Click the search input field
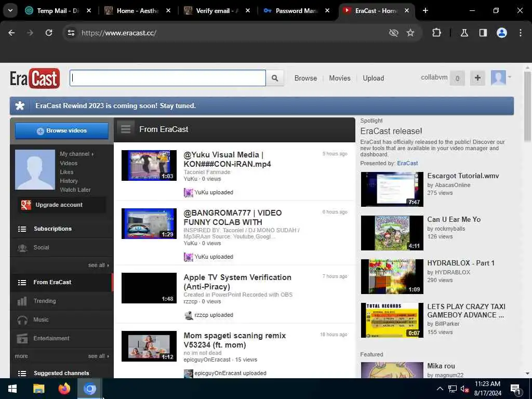Viewport: 532px width, 399px height. tap(168, 78)
